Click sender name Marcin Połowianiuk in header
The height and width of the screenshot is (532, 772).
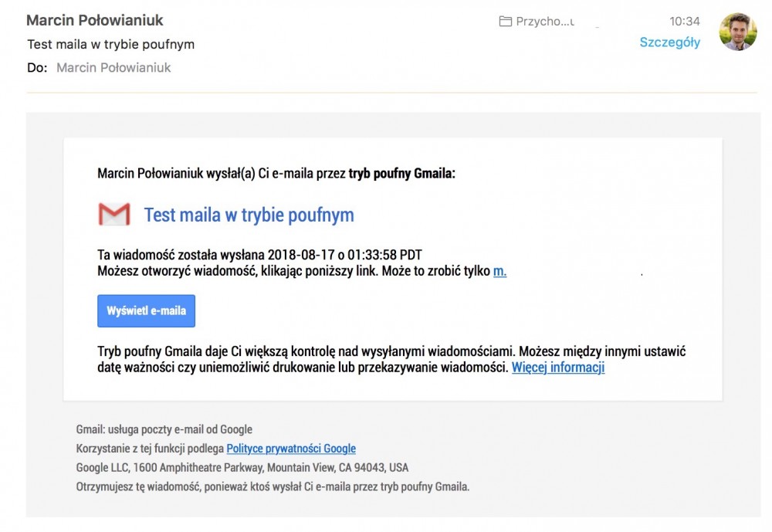[94, 20]
